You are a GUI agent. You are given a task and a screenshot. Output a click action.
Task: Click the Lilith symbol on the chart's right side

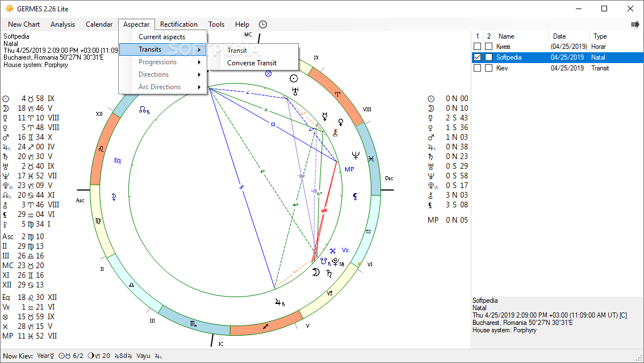pos(356,197)
